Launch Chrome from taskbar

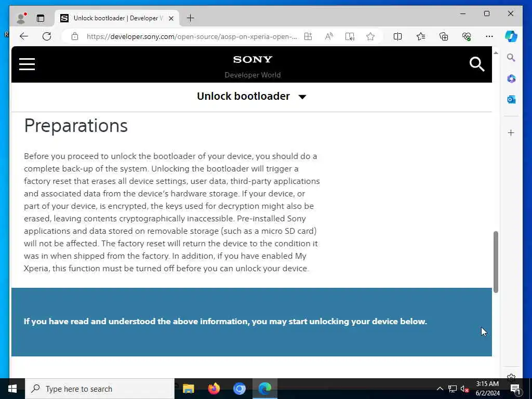(x=239, y=389)
